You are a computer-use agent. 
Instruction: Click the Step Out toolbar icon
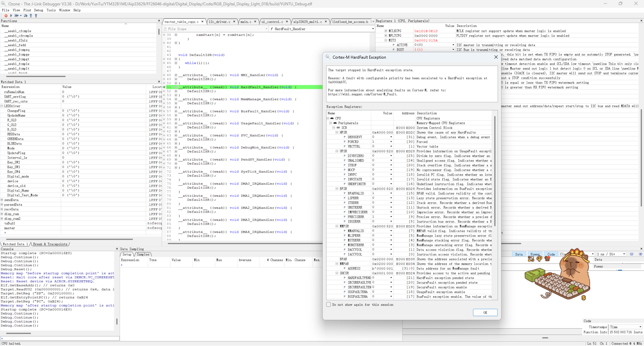[36, 15]
